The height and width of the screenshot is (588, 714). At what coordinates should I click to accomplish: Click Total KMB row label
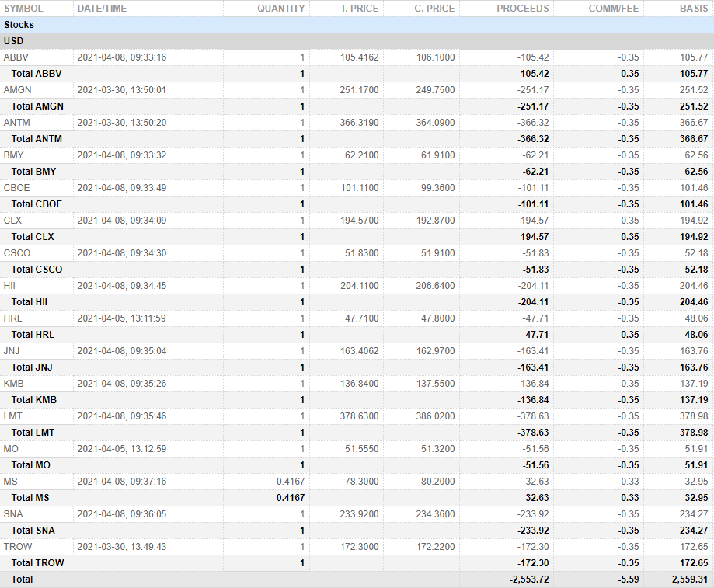[x=34, y=400]
